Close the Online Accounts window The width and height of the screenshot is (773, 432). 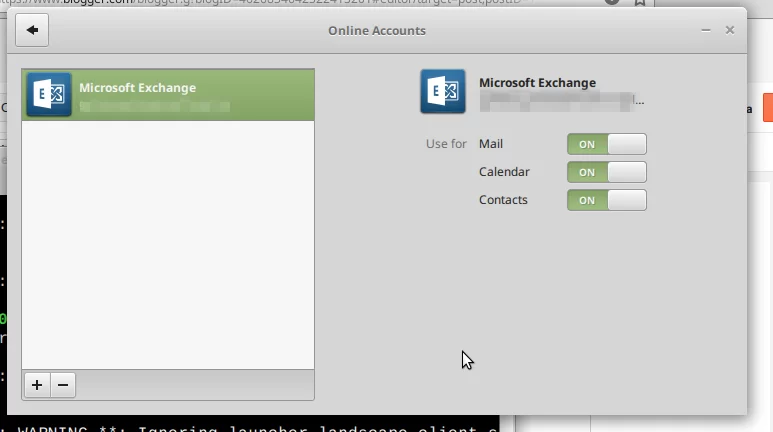coord(730,31)
